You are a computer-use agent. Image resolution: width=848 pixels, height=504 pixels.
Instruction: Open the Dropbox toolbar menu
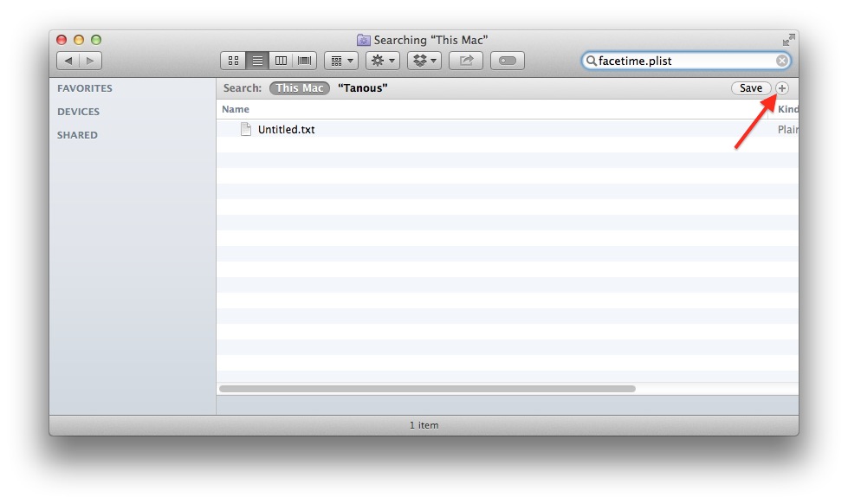point(424,61)
